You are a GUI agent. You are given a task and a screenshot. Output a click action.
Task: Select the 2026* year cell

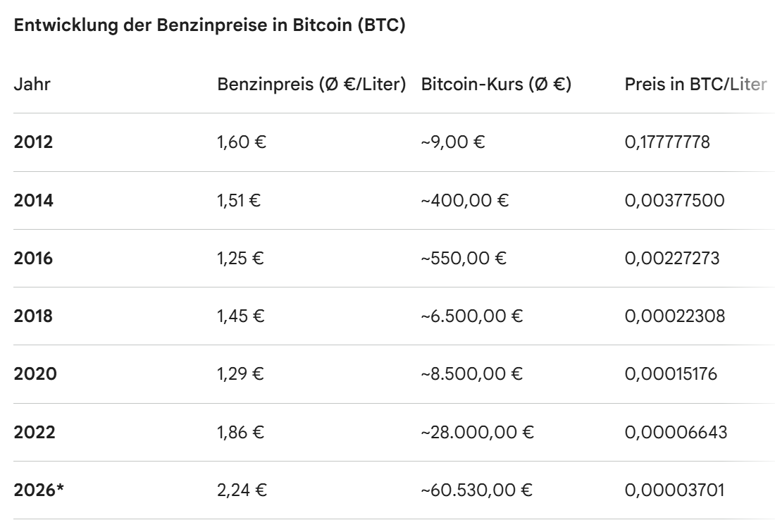pyautogui.click(x=39, y=490)
